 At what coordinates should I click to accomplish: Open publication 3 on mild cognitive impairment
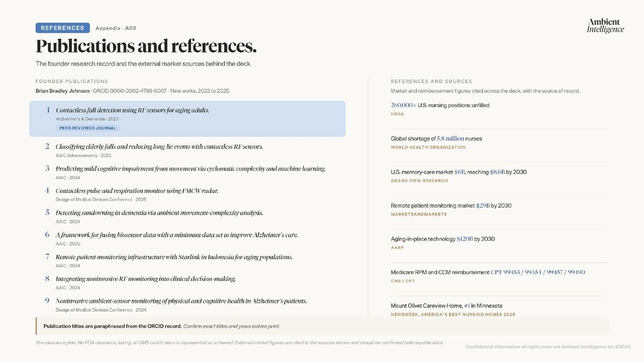[x=185, y=172]
